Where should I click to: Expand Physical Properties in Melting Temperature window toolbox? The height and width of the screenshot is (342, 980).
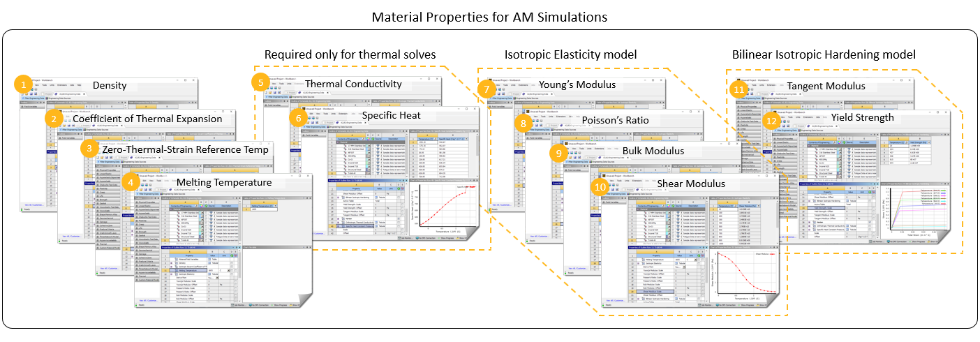point(147,202)
